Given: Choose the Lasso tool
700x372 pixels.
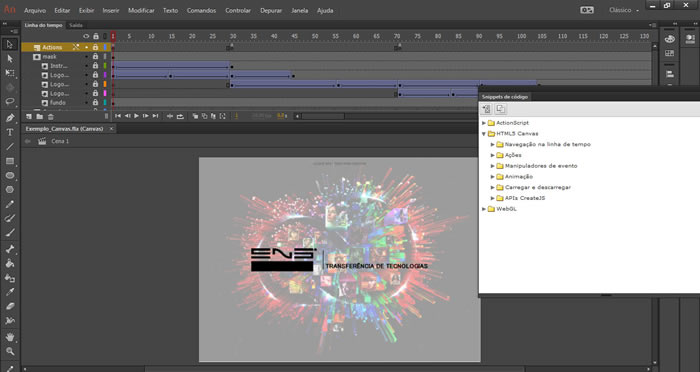Looking at the screenshot, I should click(10, 101).
